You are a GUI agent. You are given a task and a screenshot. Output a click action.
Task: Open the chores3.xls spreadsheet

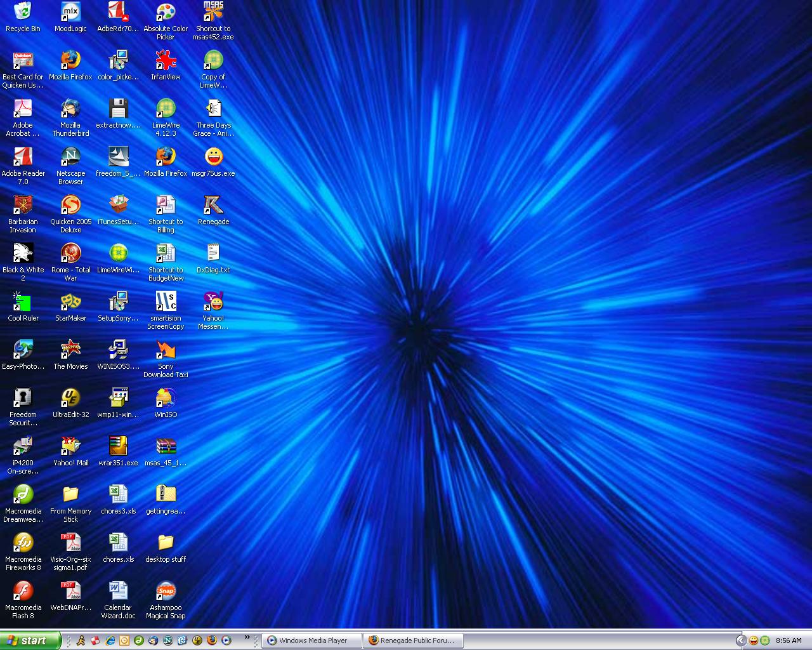pos(119,495)
